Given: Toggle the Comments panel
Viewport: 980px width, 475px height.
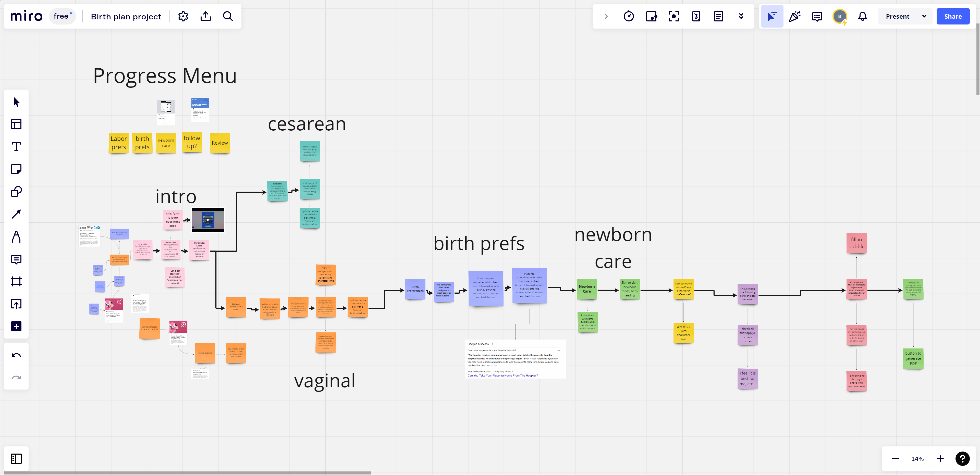Looking at the screenshot, I should tap(817, 16).
